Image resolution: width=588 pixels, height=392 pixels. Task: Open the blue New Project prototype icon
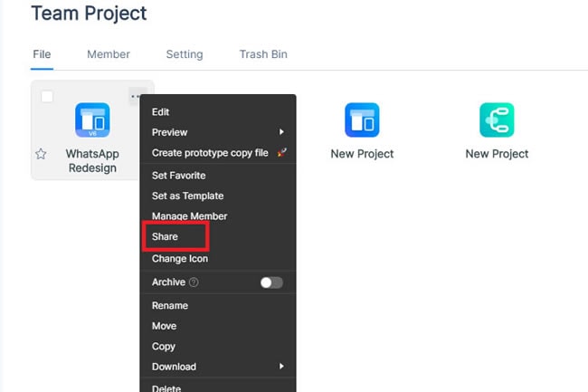[x=362, y=120]
